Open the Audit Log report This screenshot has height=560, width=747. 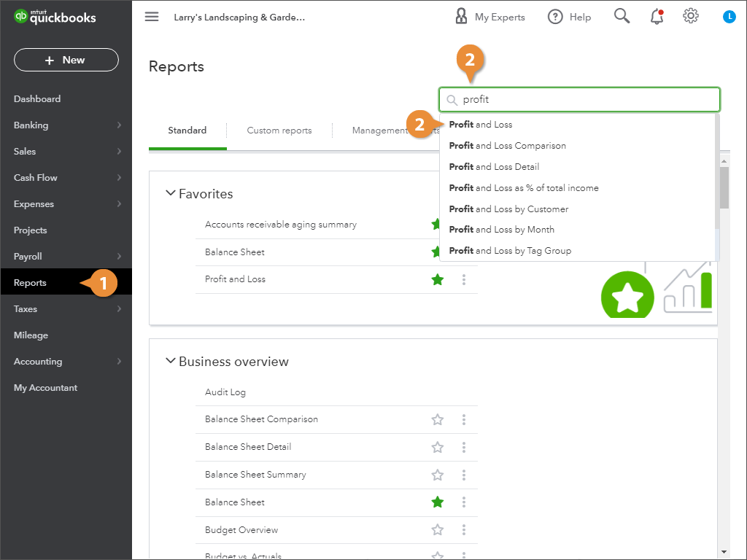(x=225, y=392)
